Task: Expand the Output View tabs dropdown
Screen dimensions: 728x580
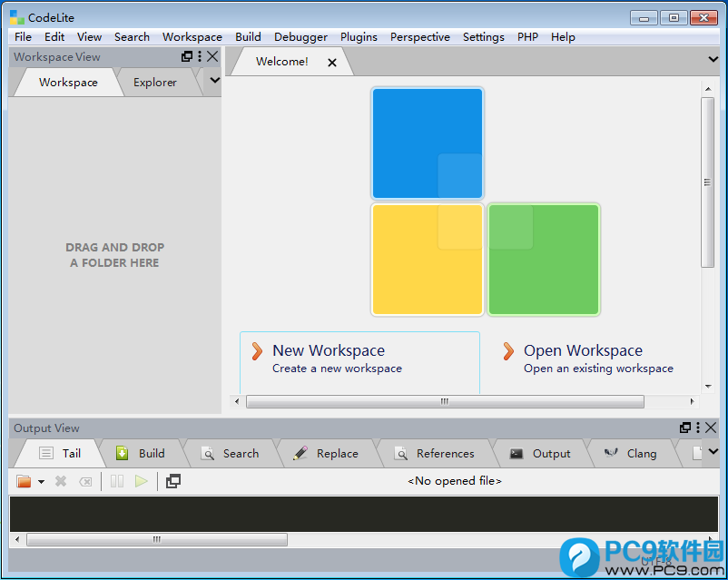Action: [x=713, y=451]
